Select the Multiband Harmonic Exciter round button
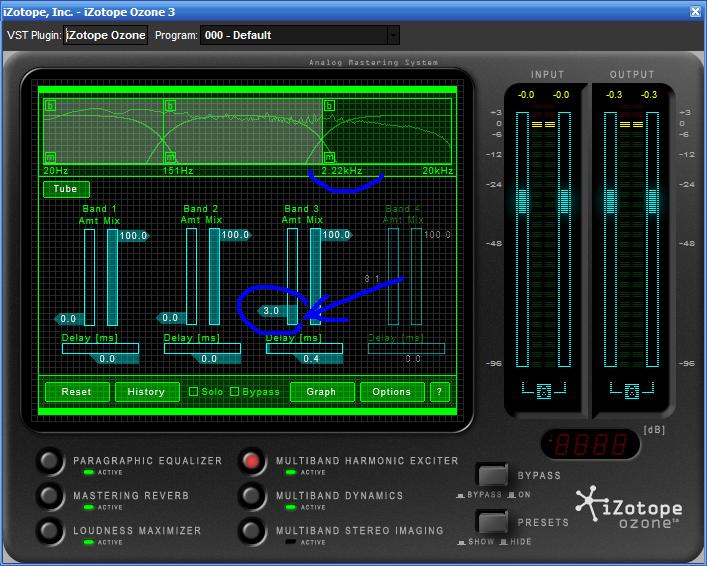 coord(252,461)
